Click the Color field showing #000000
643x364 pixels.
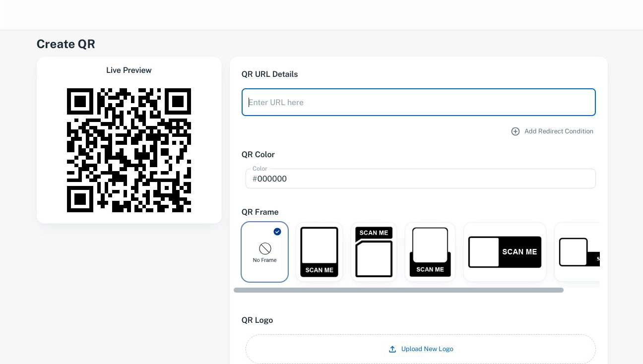(x=421, y=179)
